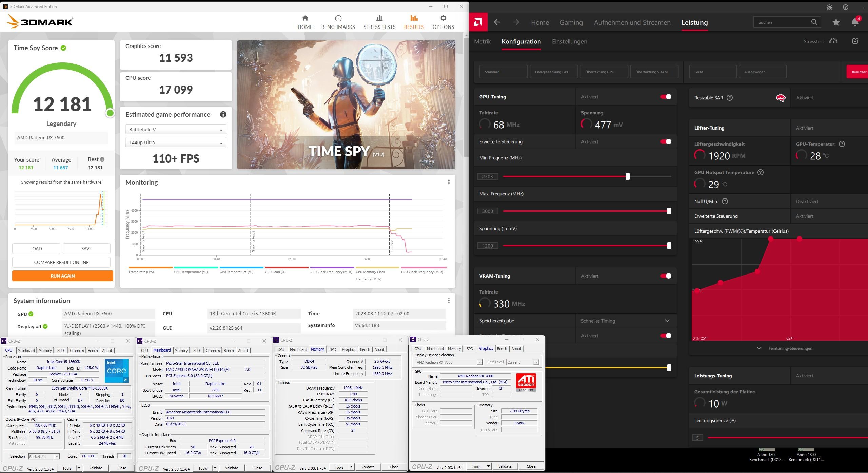Click the Null U/Min. help icon
Viewport: 868px width, 473px height.
[725, 201]
